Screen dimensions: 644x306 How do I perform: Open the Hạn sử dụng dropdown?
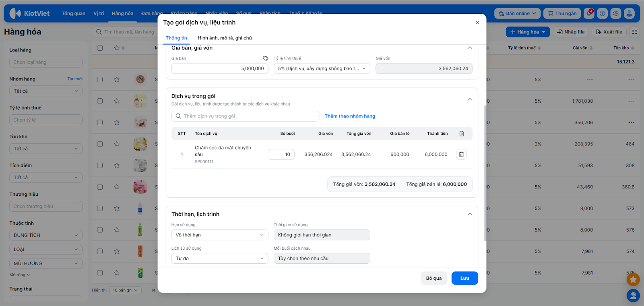tap(219, 235)
